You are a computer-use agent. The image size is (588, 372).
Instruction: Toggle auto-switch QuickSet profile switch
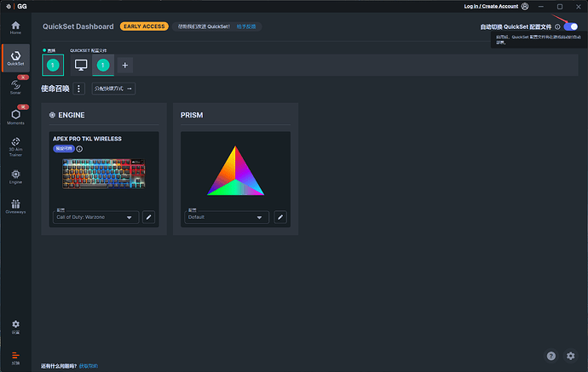click(x=571, y=27)
